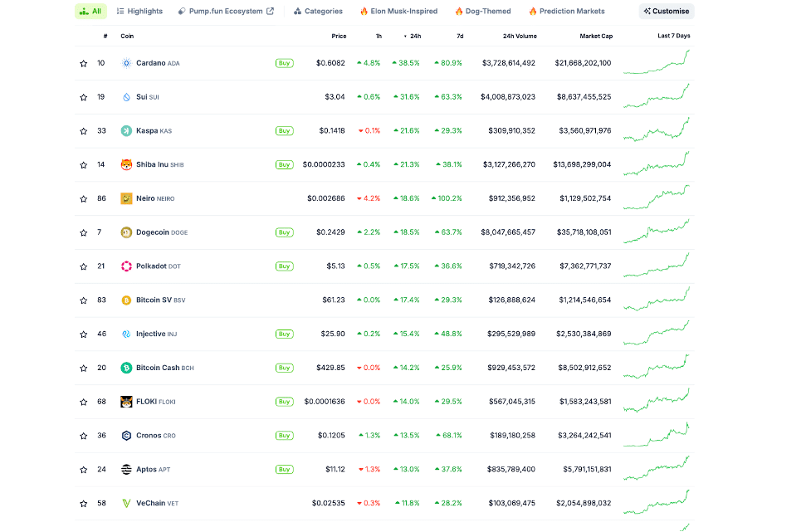Click Buy button for Cardano
This screenshot has width=811, height=532.
(x=285, y=63)
